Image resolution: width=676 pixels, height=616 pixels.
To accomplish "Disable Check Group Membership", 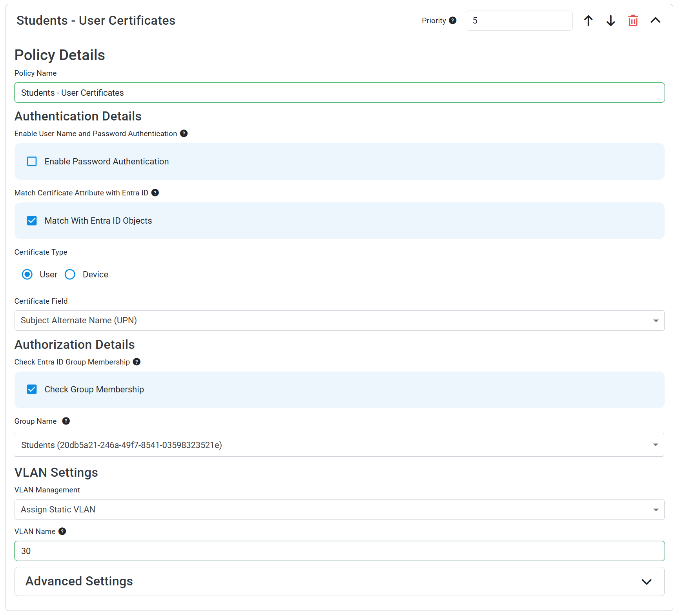I will pos(32,389).
